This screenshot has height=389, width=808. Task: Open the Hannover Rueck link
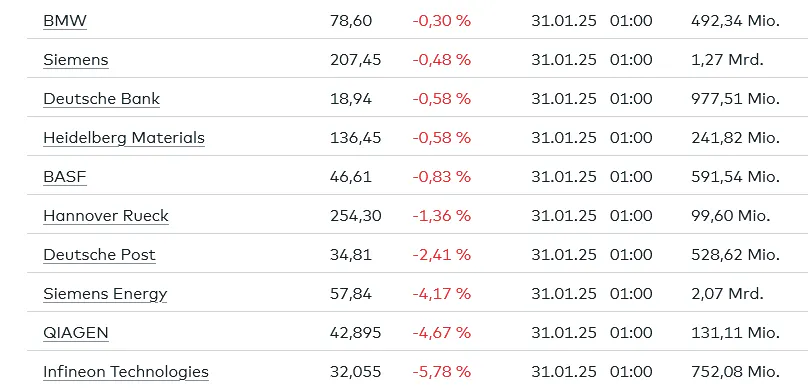coord(106,216)
